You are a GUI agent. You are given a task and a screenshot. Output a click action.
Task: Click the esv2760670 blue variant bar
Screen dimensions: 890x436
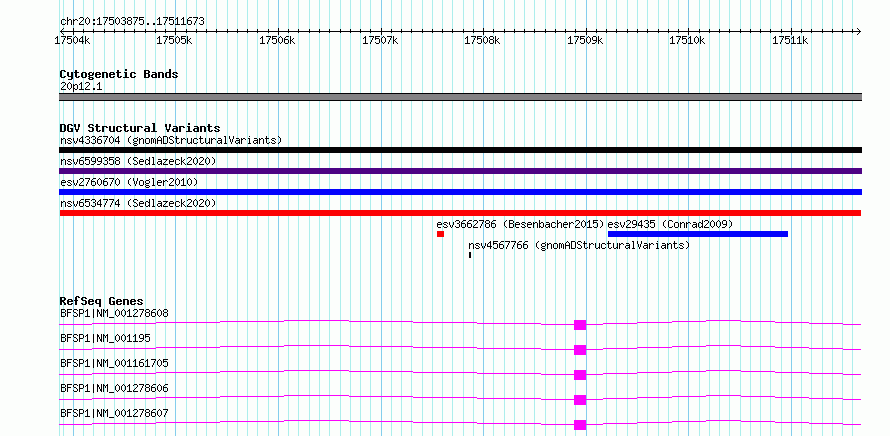(x=460, y=192)
